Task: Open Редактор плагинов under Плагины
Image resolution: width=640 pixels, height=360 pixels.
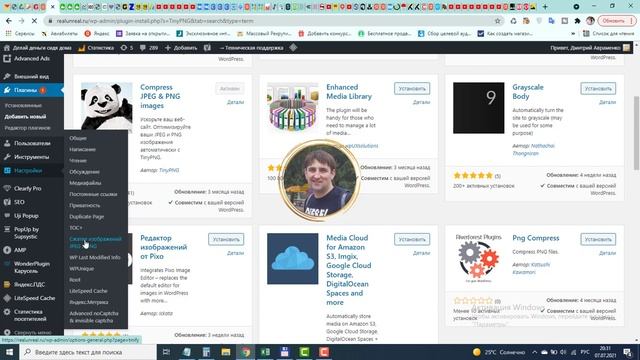Action: click(28, 128)
